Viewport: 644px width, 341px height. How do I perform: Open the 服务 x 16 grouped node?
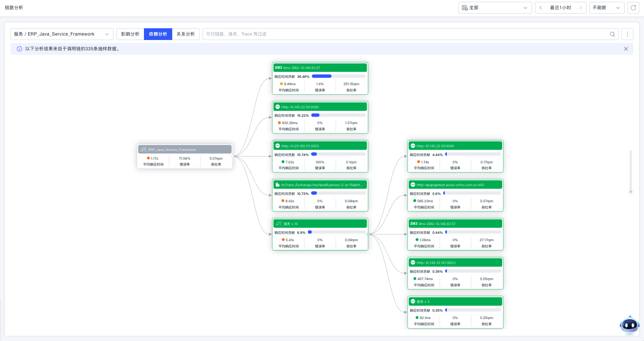(x=320, y=224)
